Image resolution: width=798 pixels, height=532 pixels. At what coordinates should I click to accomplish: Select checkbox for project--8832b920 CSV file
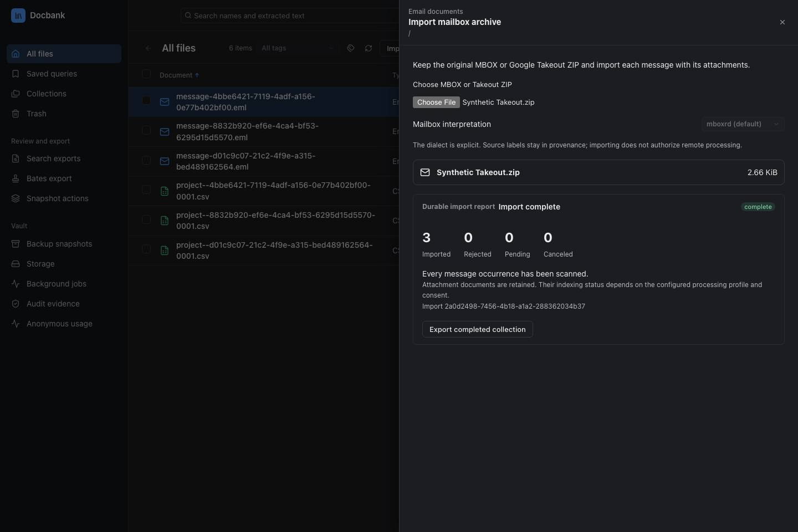[146, 219]
